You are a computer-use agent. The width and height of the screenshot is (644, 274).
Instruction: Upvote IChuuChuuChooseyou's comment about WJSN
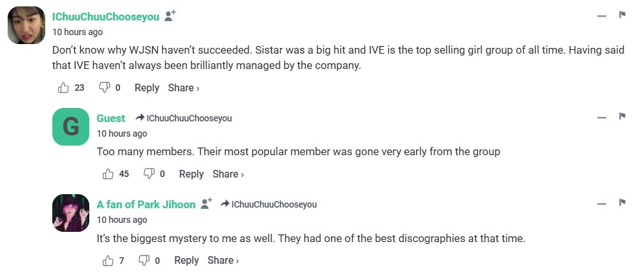pyautogui.click(x=63, y=88)
